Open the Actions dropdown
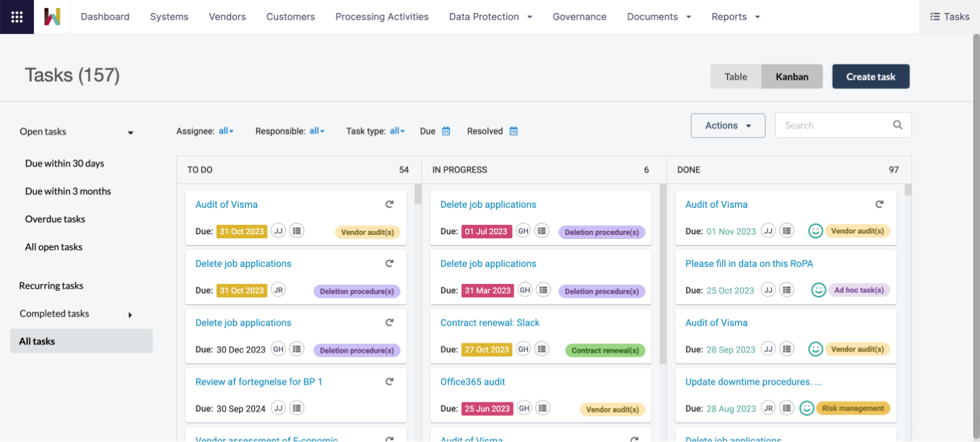The image size is (980, 442). point(728,125)
